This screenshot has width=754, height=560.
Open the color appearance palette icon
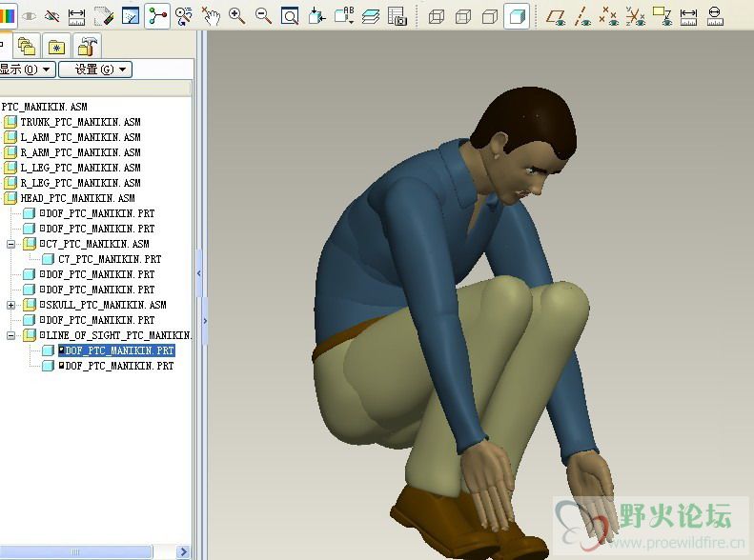coord(8,16)
